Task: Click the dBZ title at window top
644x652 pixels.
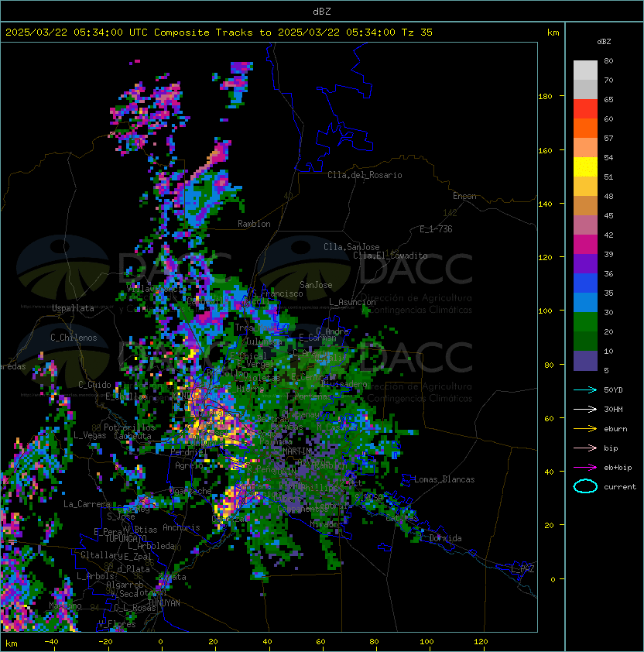Action: (x=322, y=12)
